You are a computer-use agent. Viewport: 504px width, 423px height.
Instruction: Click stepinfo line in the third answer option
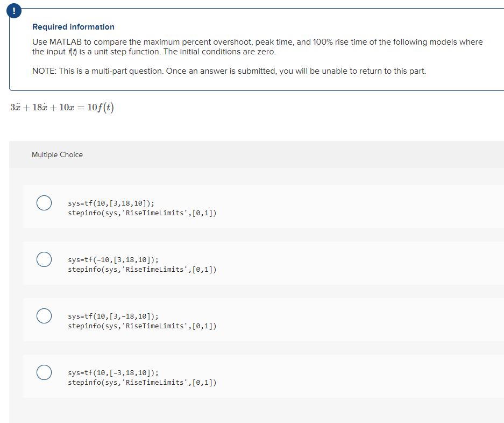pyautogui.click(x=142, y=326)
